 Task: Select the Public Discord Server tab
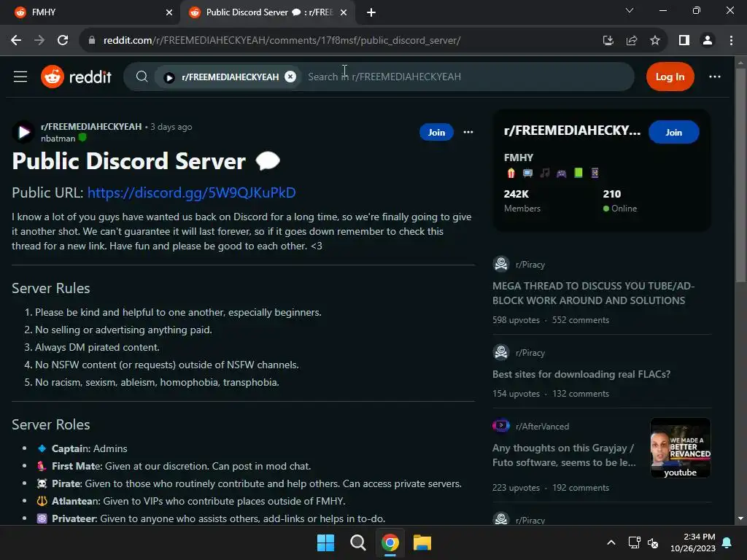point(267,12)
